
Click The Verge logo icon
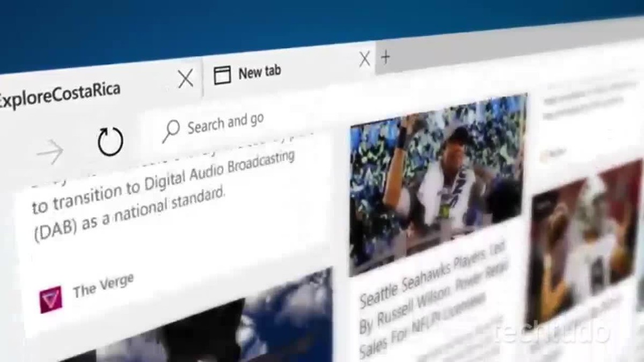[50, 299]
